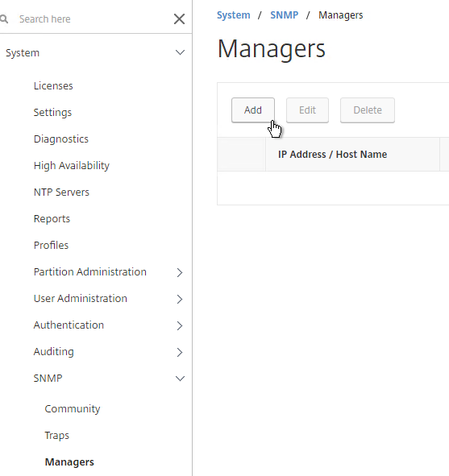Click the Add manager button

[x=253, y=110]
